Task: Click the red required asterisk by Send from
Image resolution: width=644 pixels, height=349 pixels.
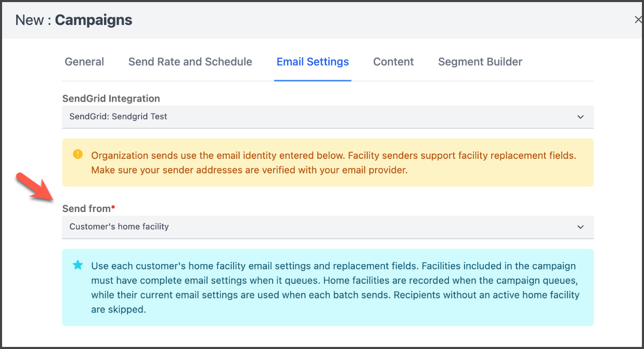Action: pos(113,208)
